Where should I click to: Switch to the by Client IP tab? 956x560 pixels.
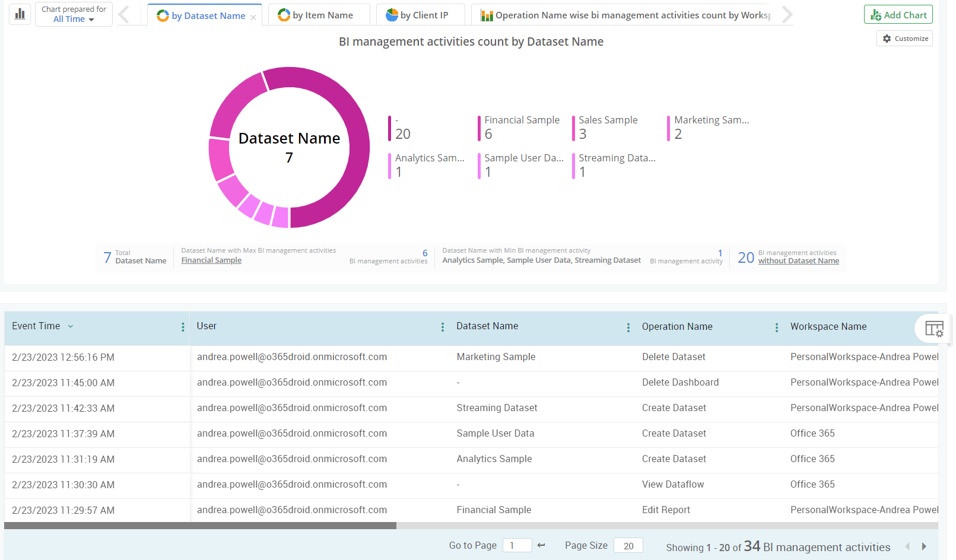click(421, 14)
